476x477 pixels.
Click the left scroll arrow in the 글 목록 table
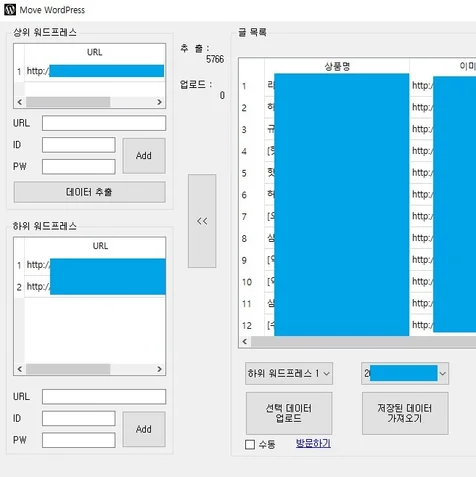pos(245,341)
